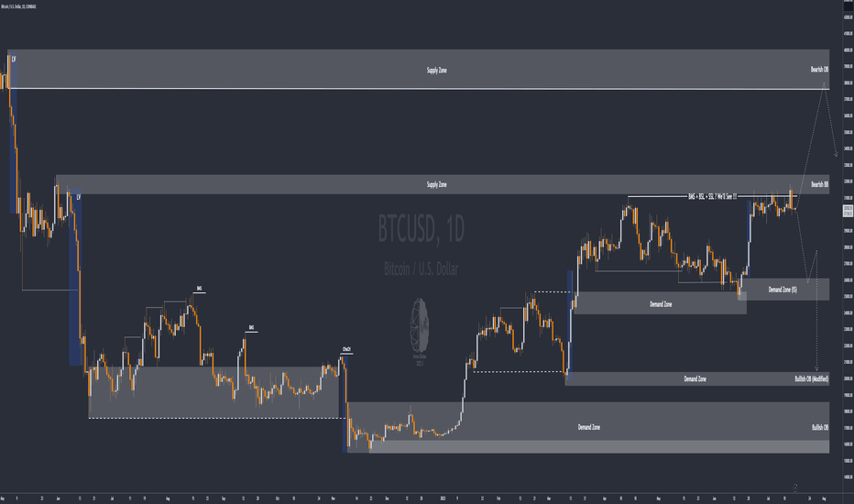The height and width of the screenshot is (504, 854).
Task: Click the top 'Supply Zone' text label
Action: point(437,71)
